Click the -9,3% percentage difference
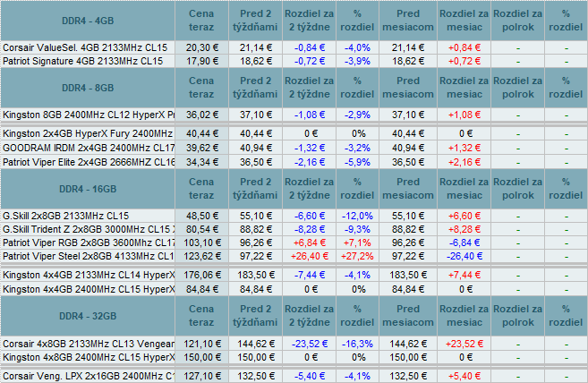The image size is (588, 383). (x=357, y=229)
